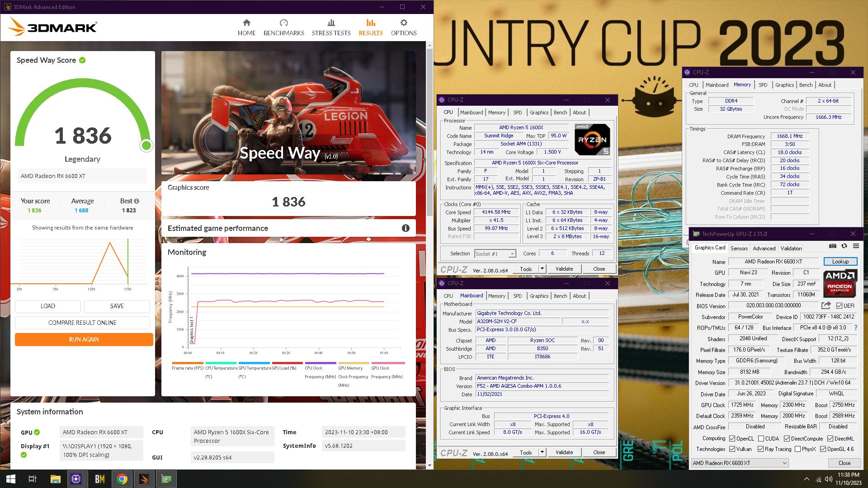Click COMPARE RESULT ONLINE
Viewport: 868px width, 488px height.
pos(82,323)
